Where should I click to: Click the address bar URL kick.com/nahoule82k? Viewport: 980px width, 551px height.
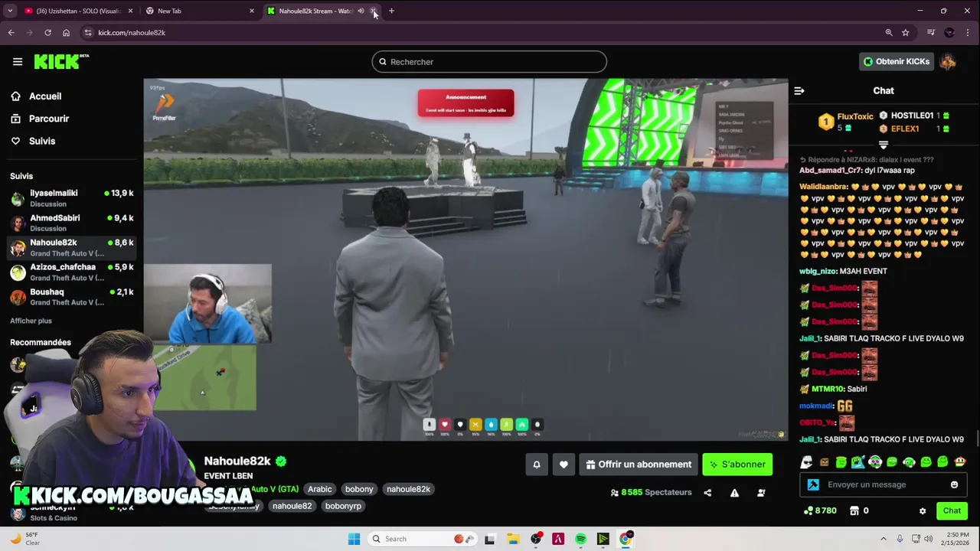(132, 33)
